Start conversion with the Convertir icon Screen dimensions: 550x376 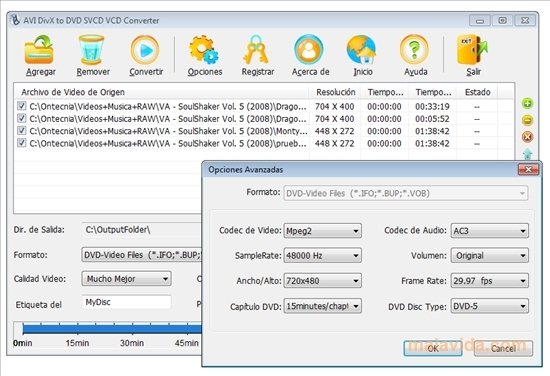pyautogui.click(x=145, y=50)
